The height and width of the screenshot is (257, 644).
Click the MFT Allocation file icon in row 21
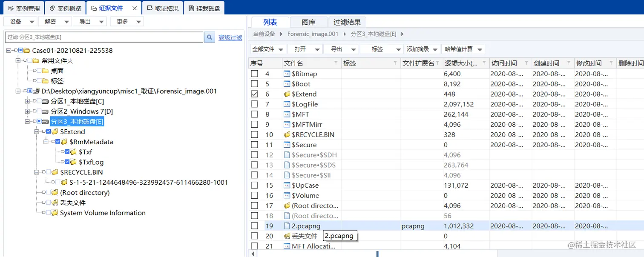point(287,246)
